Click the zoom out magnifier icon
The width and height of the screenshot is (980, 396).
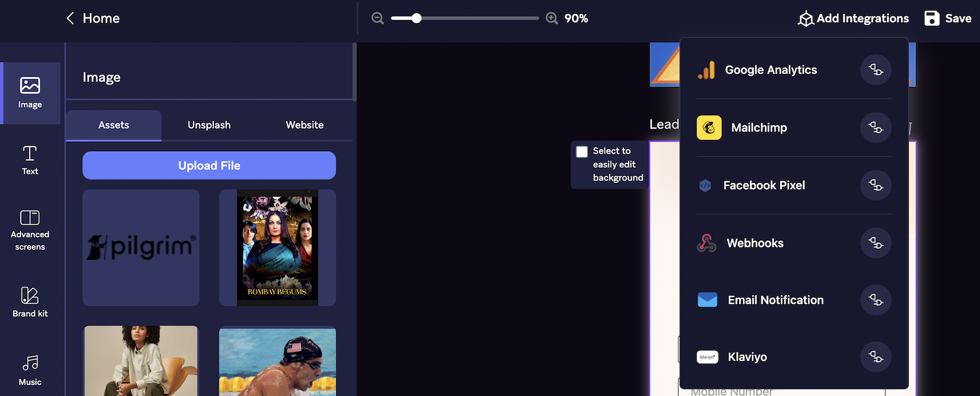pyautogui.click(x=378, y=18)
